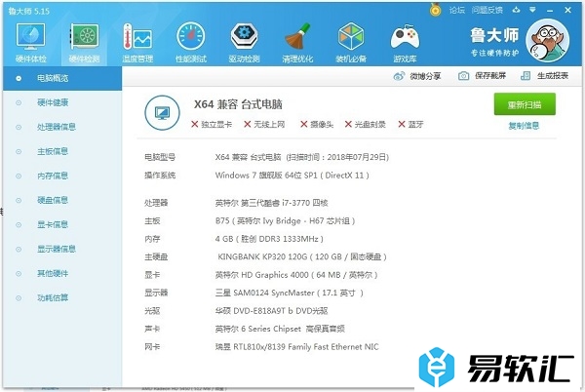Click the green 重新扫描 rescan button
The height and width of the screenshot is (392, 585).
525,104
